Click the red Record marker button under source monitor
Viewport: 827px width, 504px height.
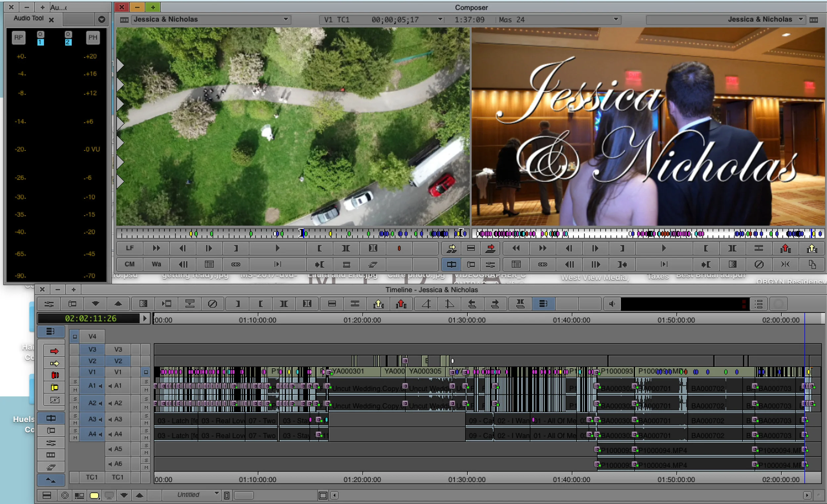(399, 248)
